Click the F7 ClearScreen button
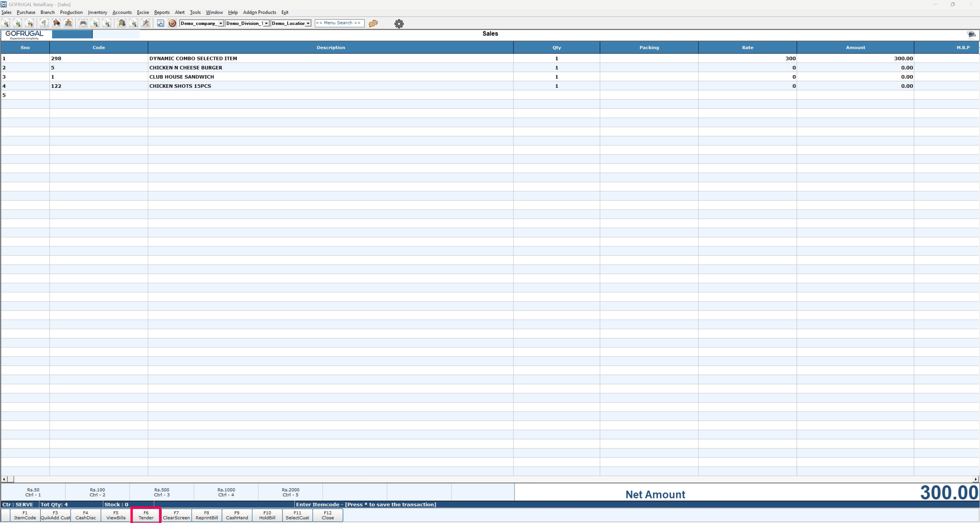The width and height of the screenshot is (980, 523). click(x=176, y=515)
